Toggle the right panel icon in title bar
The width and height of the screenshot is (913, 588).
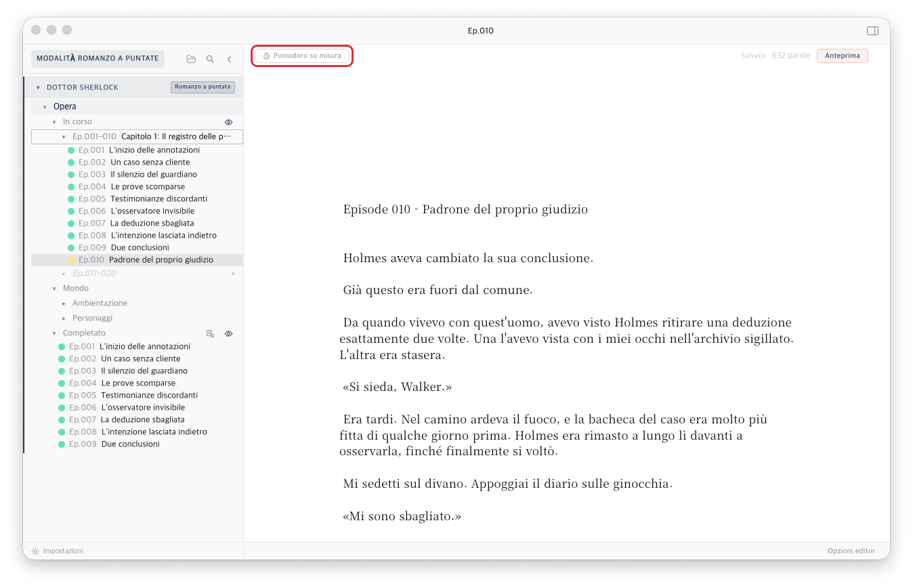(x=872, y=30)
